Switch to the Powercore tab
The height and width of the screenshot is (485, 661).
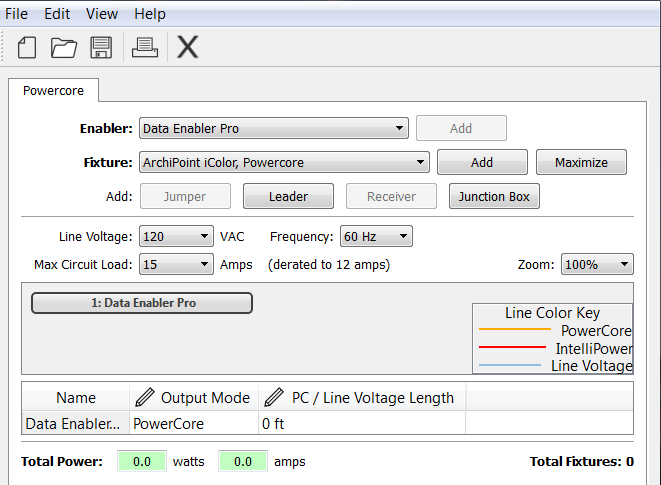pyautogui.click(x=53, y=90)
